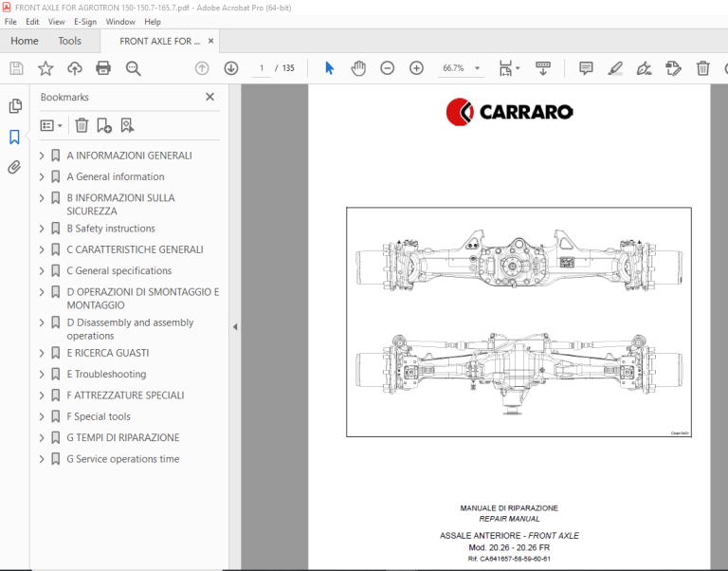This screenshot has height=571, width=728.
Task: Open bookmarks options menu dropdown
Action: (x=51, y=125)
